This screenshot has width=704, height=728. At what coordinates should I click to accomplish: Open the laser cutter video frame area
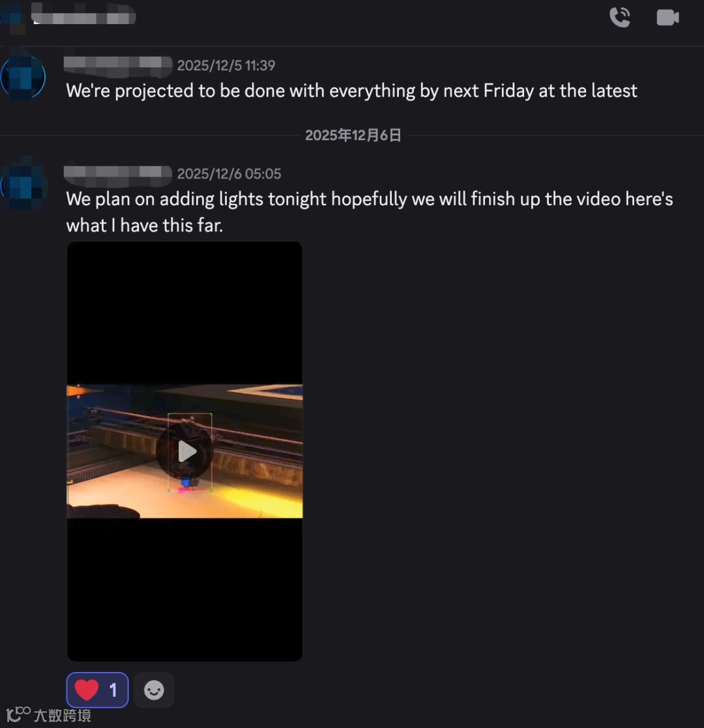185,451
